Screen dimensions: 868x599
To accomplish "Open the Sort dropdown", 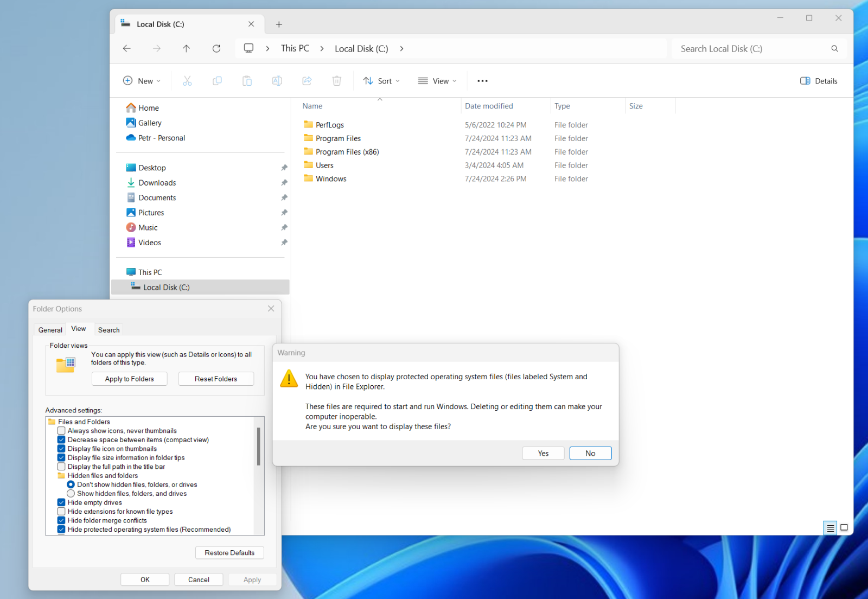I will pyautogui.click(x=381, y=80).
